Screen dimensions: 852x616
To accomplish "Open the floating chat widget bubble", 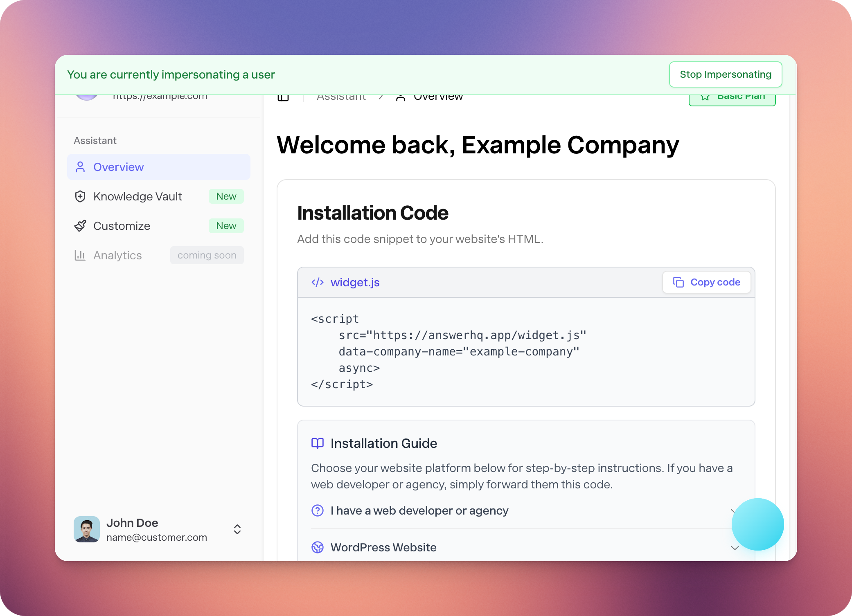I will 758,524.
